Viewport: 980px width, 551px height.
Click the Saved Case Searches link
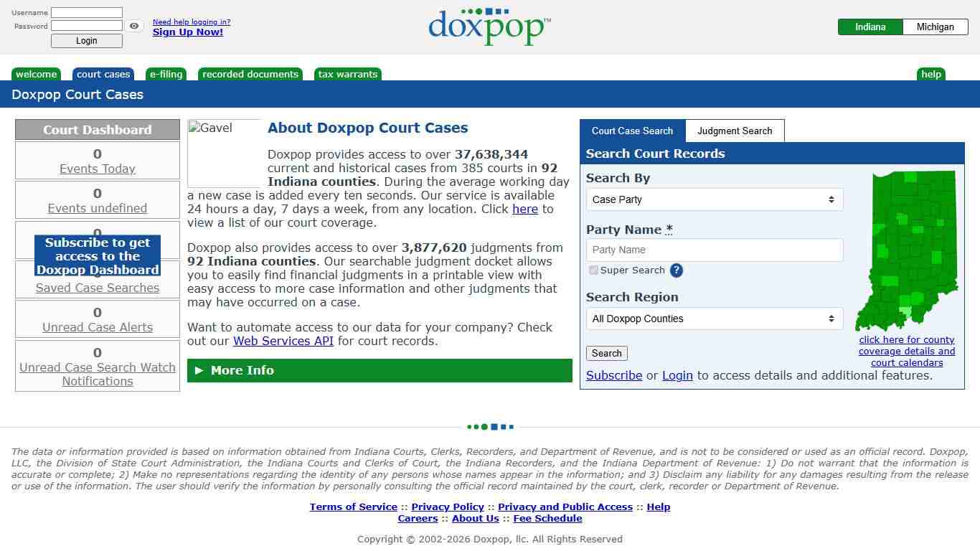[97, 288]
